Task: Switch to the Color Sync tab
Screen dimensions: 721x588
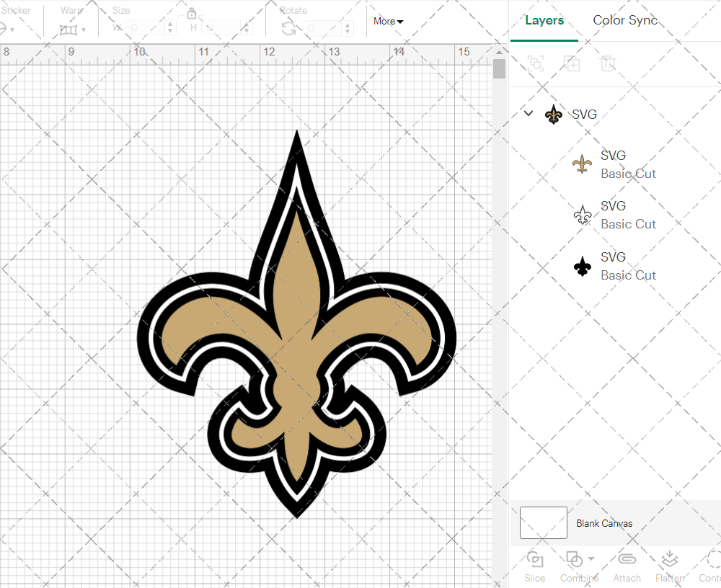Action: point(625,20)
